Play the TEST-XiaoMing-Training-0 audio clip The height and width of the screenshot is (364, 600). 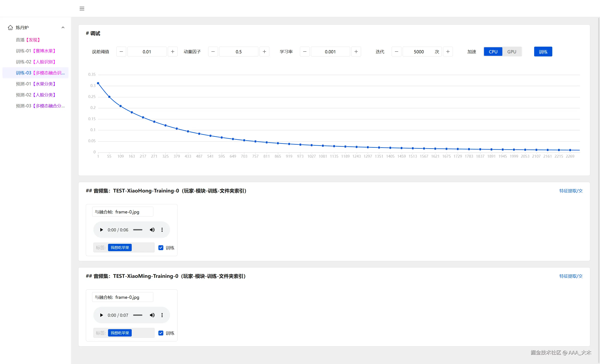102,315
